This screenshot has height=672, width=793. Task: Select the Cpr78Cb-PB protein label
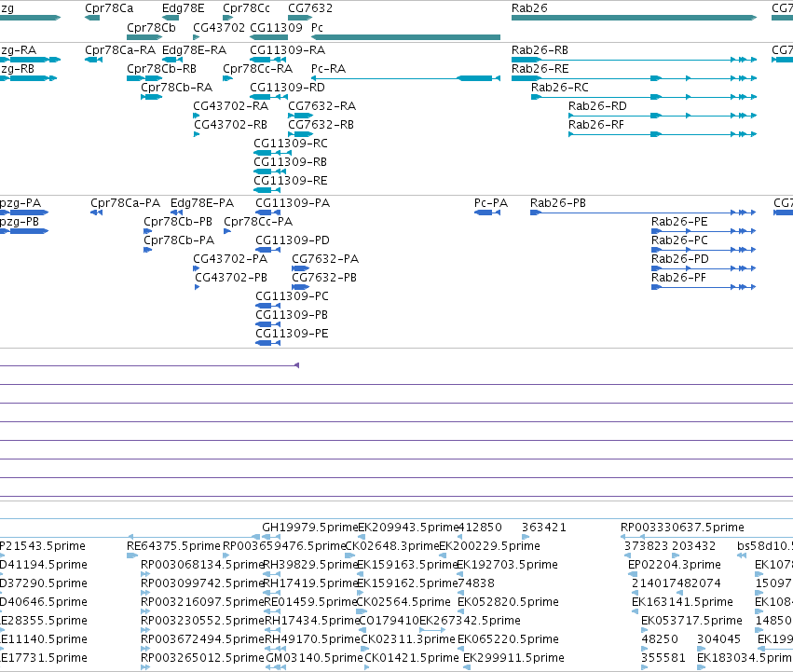177,222
